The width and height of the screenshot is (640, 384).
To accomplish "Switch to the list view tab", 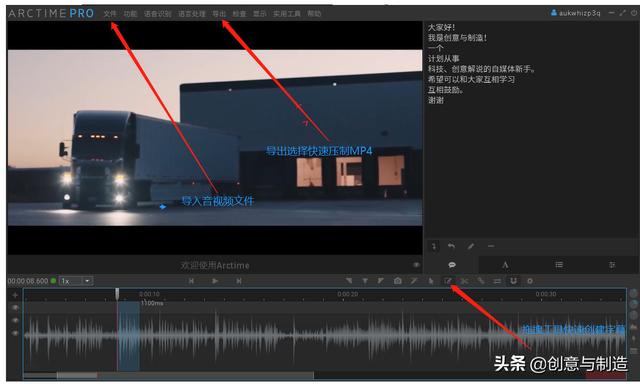I will pos(559,265).
